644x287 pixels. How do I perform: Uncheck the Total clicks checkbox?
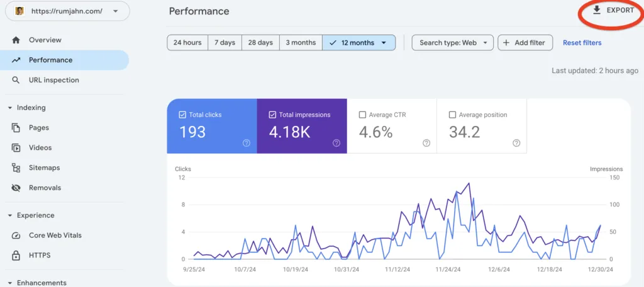(182, 115)
